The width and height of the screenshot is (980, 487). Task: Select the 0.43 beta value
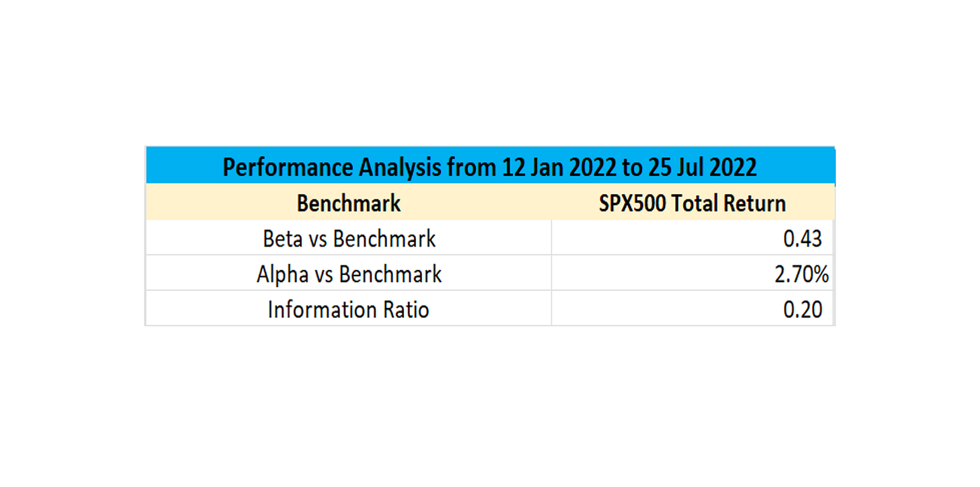(803, 238)
